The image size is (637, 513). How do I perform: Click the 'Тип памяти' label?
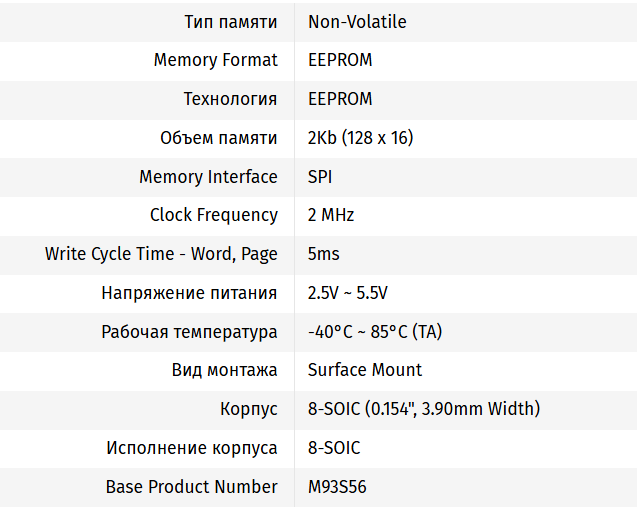point(231,21)
